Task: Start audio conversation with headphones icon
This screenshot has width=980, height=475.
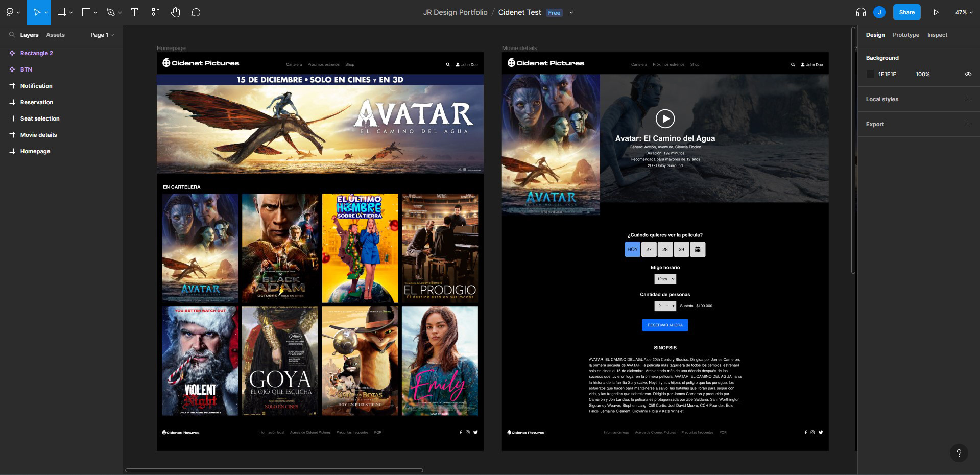Action: [861, 12]
